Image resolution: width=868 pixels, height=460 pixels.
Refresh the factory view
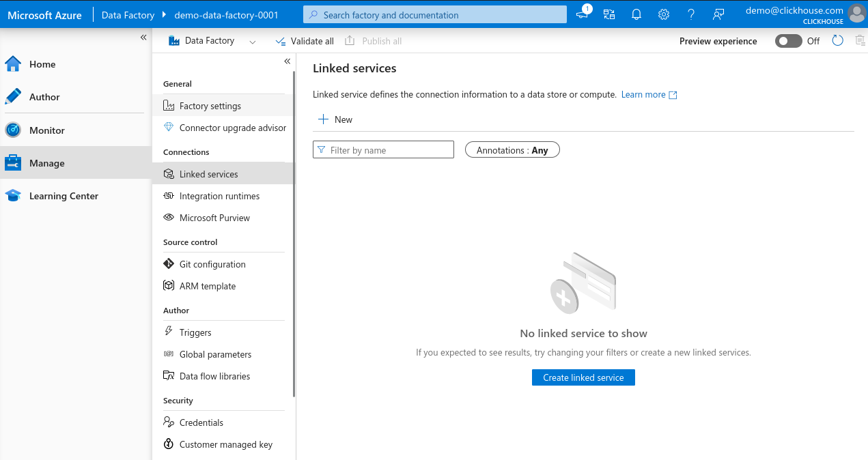coord(838,41)
